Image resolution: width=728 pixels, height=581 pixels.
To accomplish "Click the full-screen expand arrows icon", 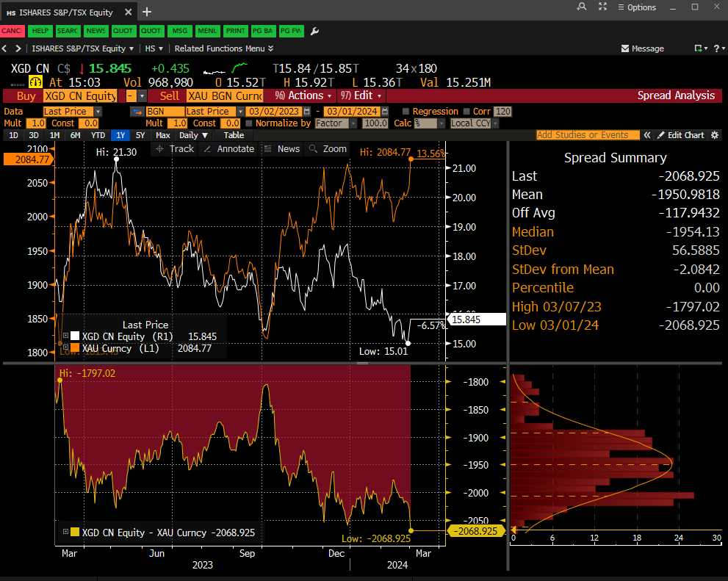I will 602,7.
